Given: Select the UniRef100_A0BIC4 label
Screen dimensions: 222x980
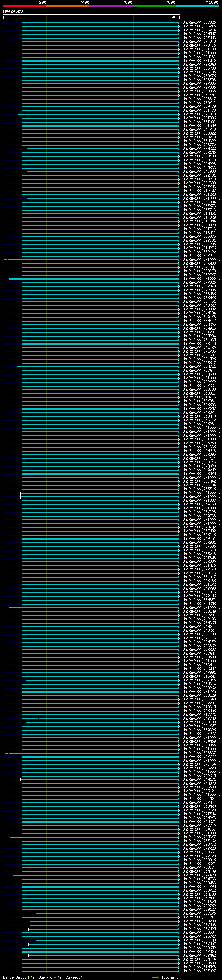Looking at the screenshot, I should [199, 867].
